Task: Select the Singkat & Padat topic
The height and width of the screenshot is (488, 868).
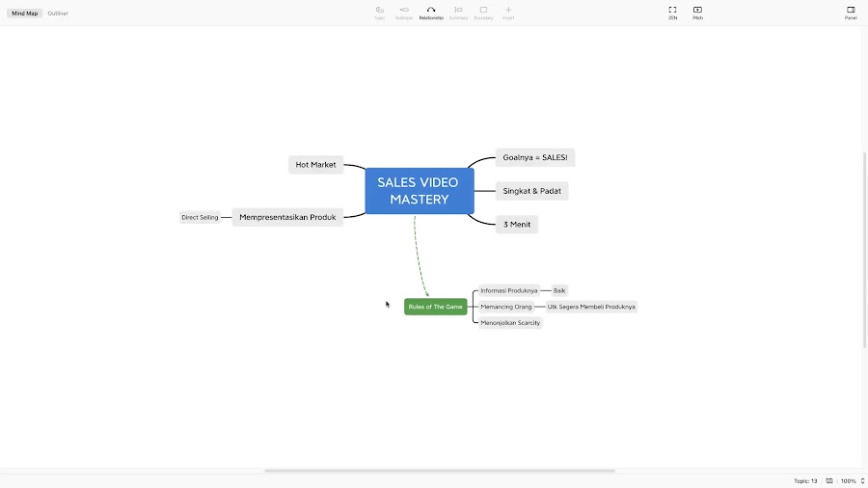Action: tap(531, 191)
